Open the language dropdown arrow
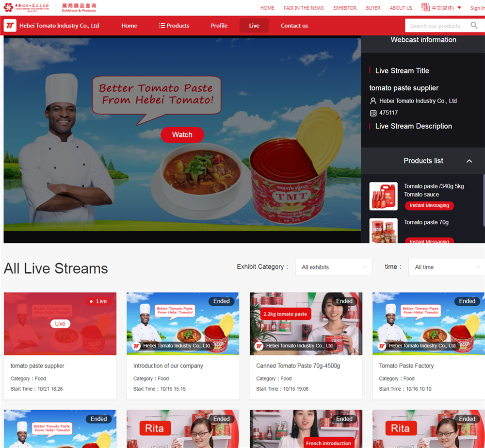Image resolution: width=485 pixels, height=448 pixels. point(459,8)
